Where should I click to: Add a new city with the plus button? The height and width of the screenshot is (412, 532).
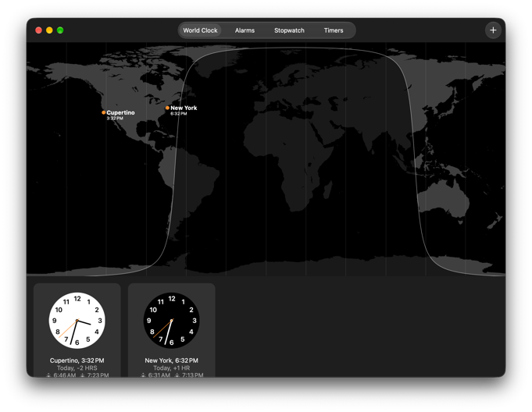coord(493,30)
